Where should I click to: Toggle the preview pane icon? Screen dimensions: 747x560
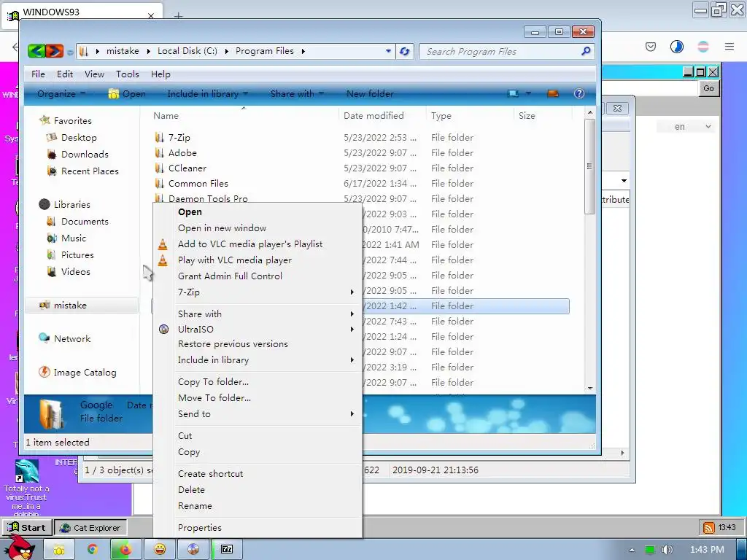553,94
